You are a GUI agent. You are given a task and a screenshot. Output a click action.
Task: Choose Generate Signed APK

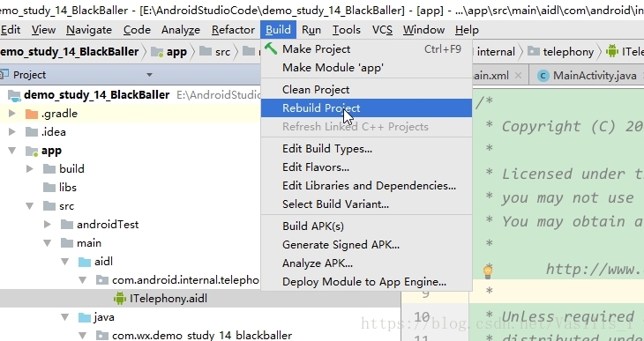366,245
